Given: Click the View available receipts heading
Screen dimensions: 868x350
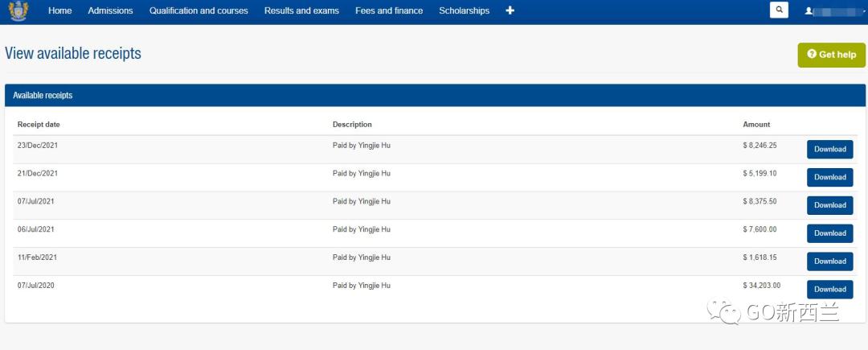Looking at the screenshot, I should tap(73, 53).
